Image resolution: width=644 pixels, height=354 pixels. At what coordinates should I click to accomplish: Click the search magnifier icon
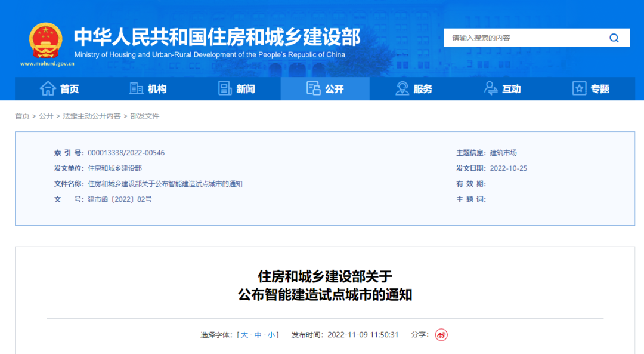coord(614,38)
